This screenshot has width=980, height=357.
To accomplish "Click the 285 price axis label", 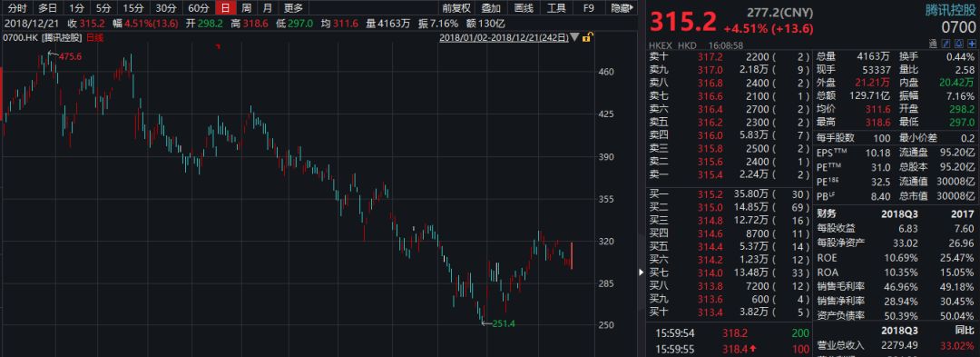I will [x=607, y=283].
